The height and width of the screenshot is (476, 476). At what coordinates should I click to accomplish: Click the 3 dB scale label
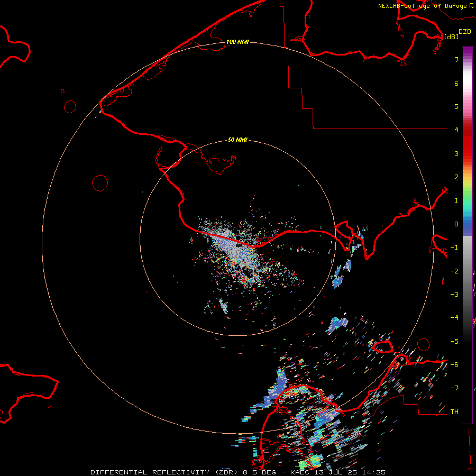point(456,153)
